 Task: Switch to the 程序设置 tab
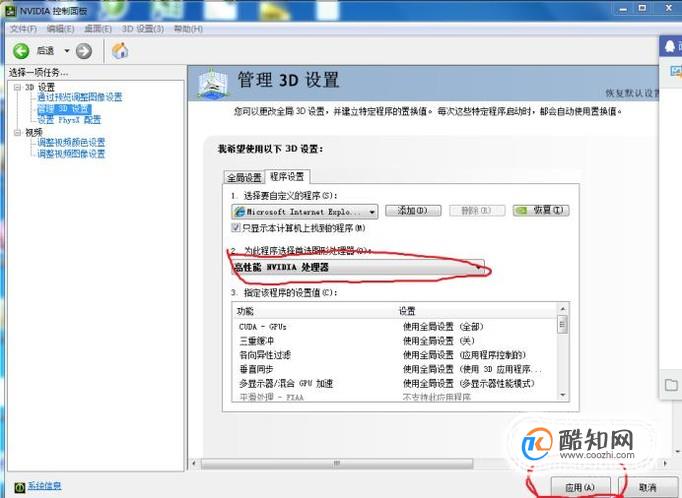pyautogui.click(x=287, y=176)
